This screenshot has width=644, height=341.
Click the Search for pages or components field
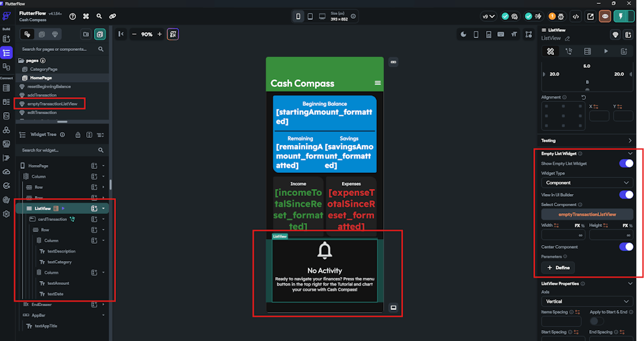pos(62,49)
